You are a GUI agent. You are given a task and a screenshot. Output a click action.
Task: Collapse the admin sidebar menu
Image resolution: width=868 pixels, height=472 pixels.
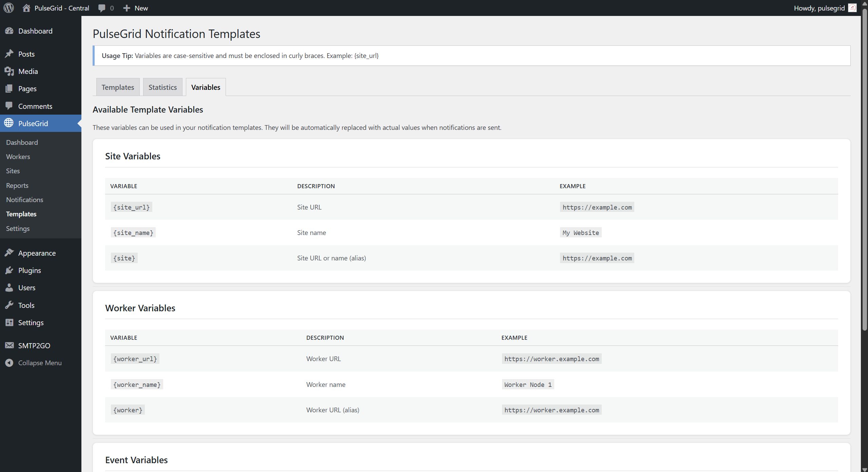34,363
